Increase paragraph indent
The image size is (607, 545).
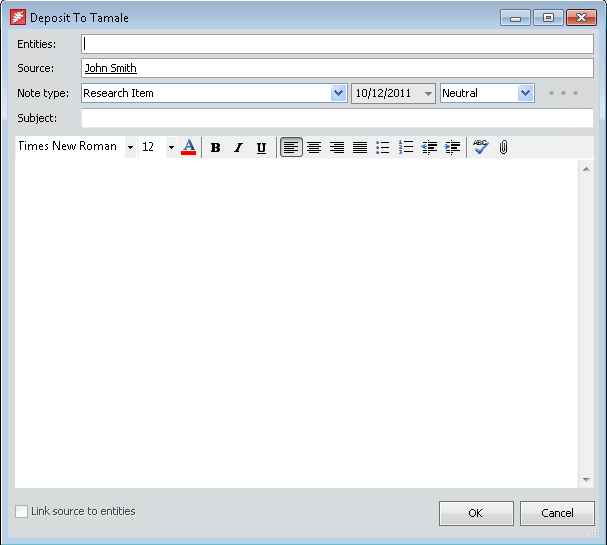point(452,147)
